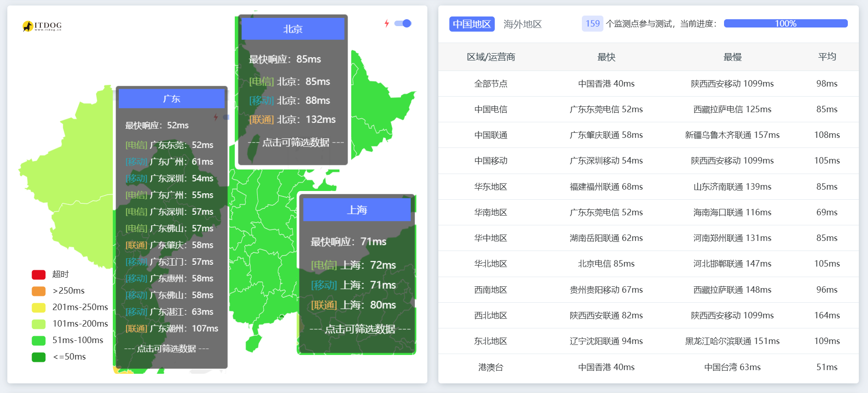Toggle the blue switch above the map
This screenshot has height=393, width=868.
tap(403, 23)
